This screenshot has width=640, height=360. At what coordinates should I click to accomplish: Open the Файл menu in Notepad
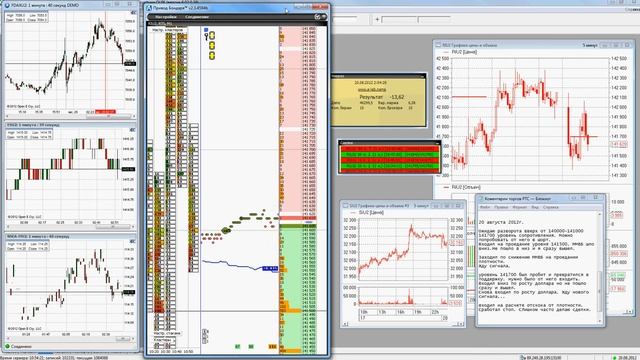(485, 207)
